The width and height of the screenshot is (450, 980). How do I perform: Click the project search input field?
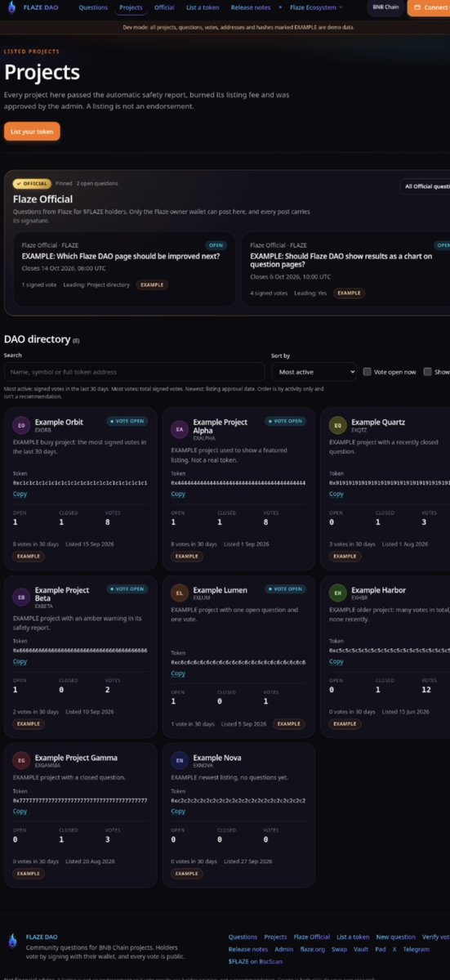pos(134,372)
